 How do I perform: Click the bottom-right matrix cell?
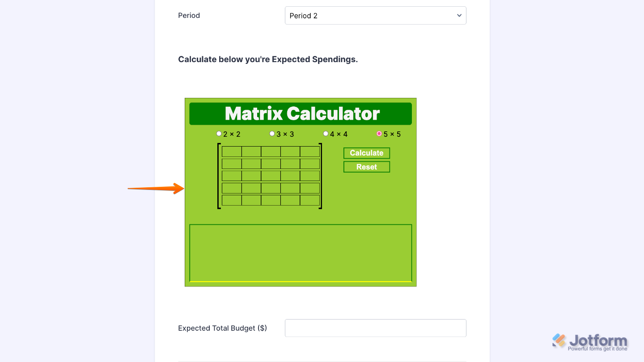(309, 200)
